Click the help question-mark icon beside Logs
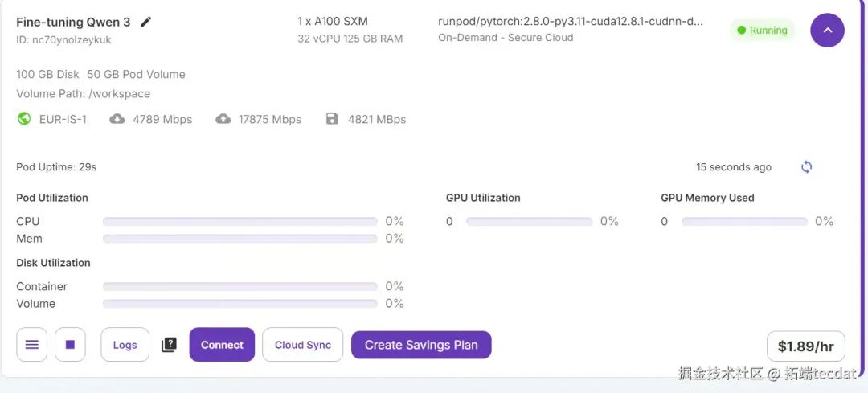Viewport: 868px width, 393px height. (169, 345)
